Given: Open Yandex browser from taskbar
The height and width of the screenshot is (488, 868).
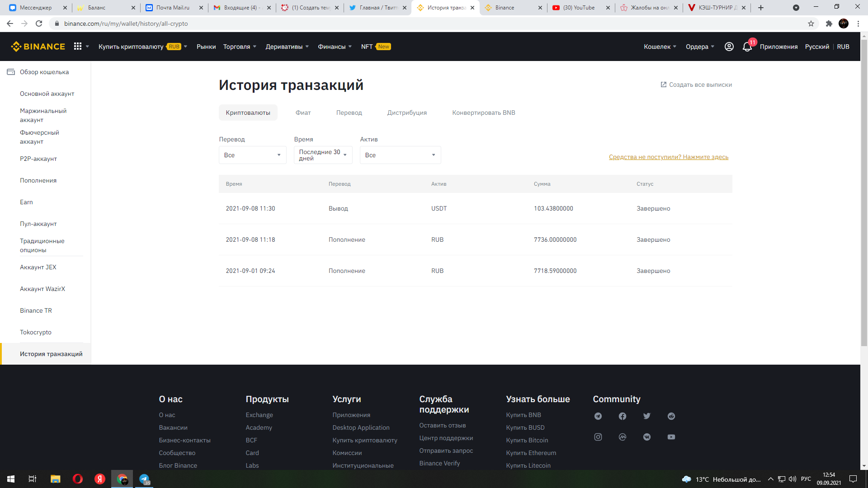Looking at the screenshot, I should (100, 479).
